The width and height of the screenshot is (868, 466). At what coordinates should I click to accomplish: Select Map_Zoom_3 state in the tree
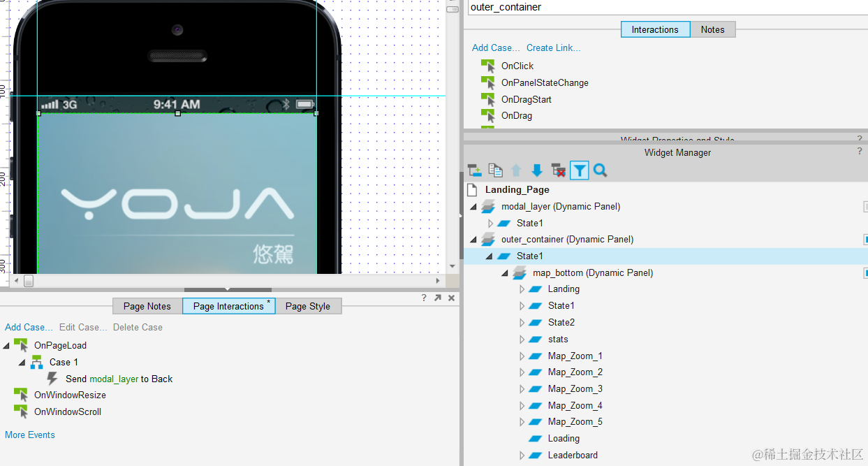click(x=575, y=389)
